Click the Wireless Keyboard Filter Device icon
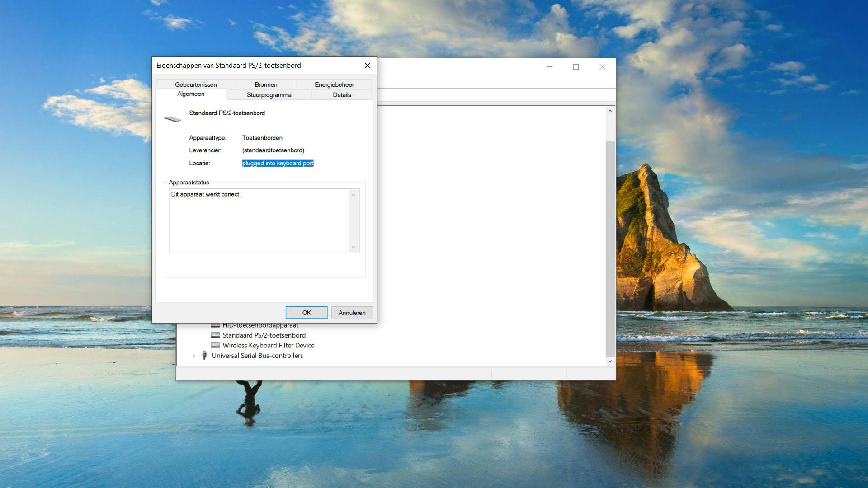 click(215, 345)
